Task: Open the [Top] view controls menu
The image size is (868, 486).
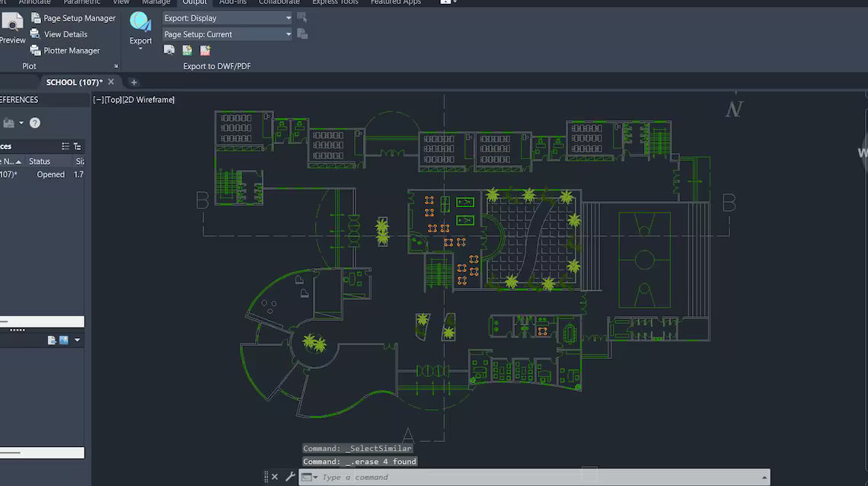Action: pos(113,100)
